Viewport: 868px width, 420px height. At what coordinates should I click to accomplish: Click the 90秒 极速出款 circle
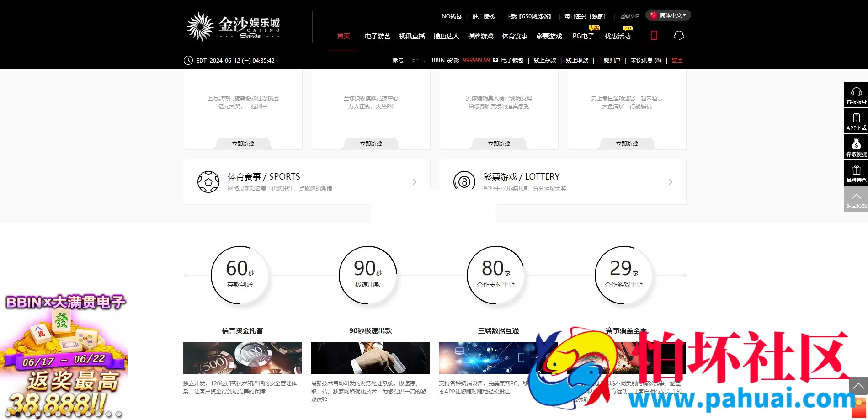point(368,275)
